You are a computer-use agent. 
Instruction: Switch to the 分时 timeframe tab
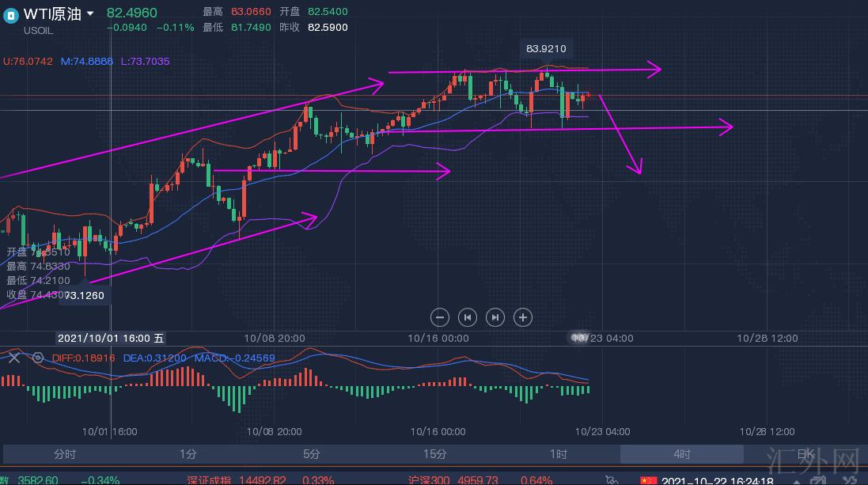pos(65,454)
